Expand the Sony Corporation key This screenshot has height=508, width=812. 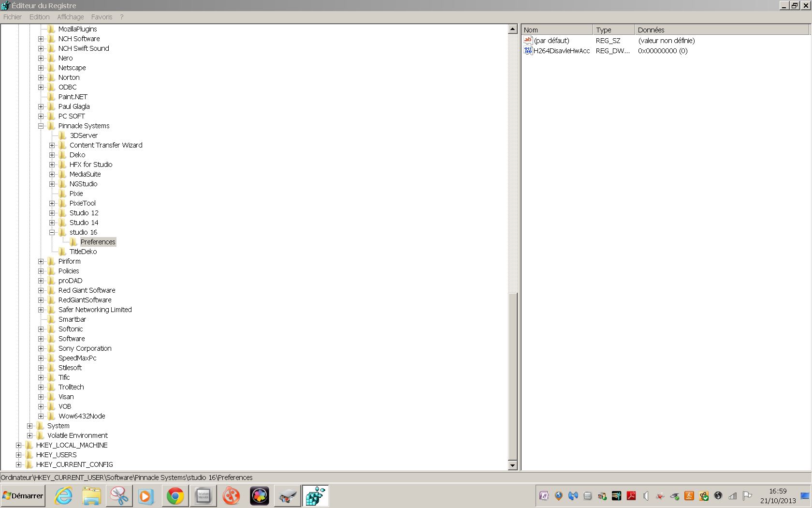[x=41, y=348]
